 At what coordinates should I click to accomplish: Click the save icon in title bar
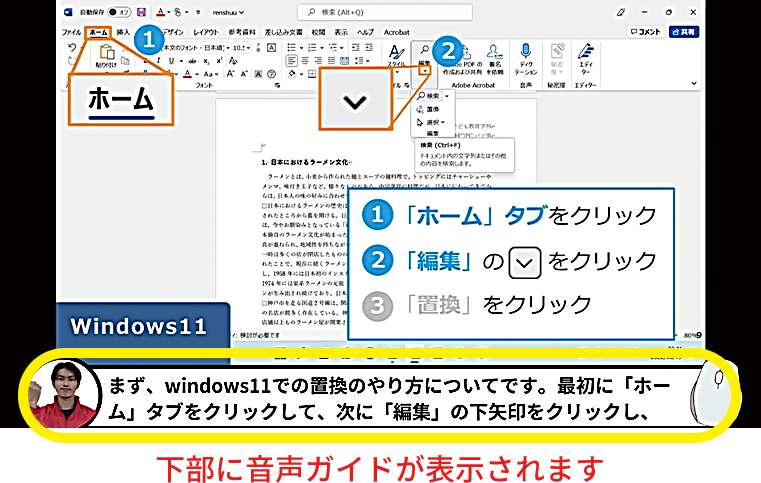coord(141,12)
